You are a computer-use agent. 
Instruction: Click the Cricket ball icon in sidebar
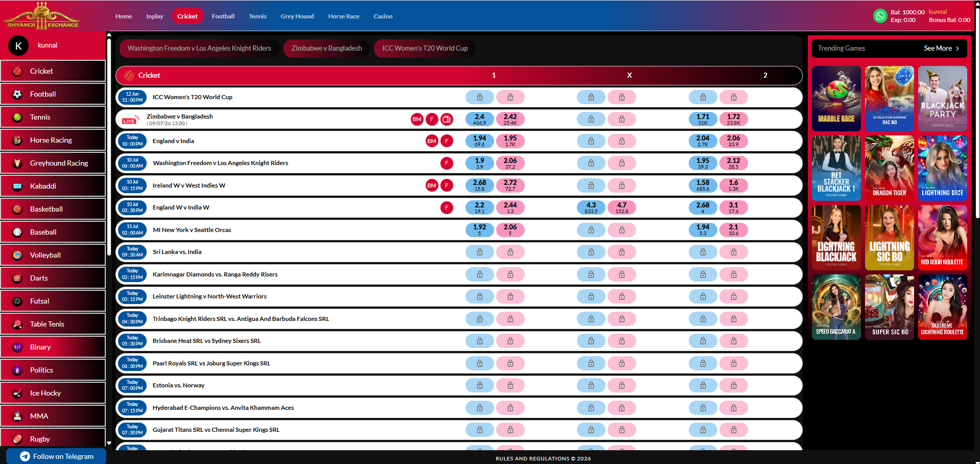[x=17, y=71]
